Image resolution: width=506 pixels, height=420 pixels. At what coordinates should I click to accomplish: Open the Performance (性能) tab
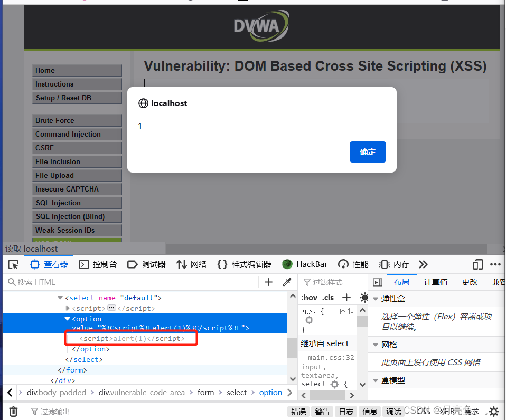tap(353, 264)
